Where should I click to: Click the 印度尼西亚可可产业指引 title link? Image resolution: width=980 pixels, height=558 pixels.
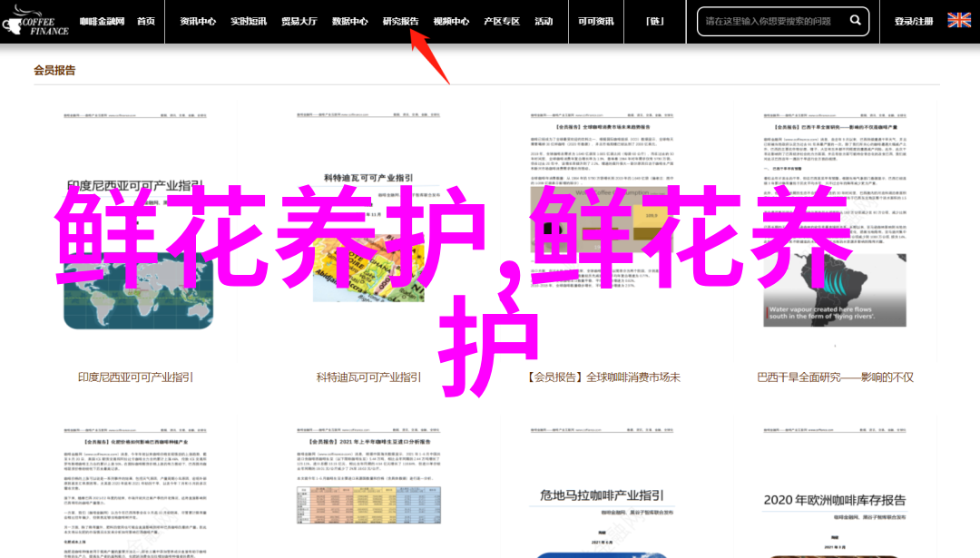tap(135, 377)
